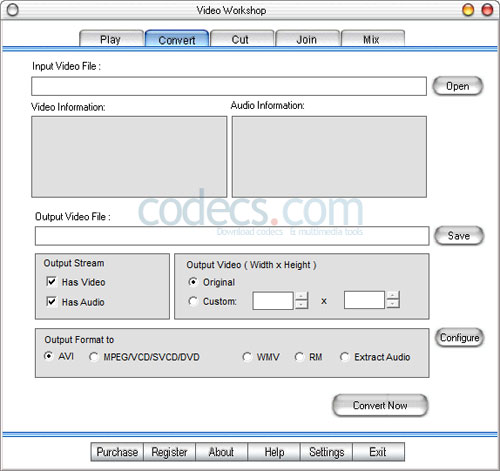Click the Open button for input file
Image resolution: width=500 pixels, height=471 pixels.
point(458,86)
